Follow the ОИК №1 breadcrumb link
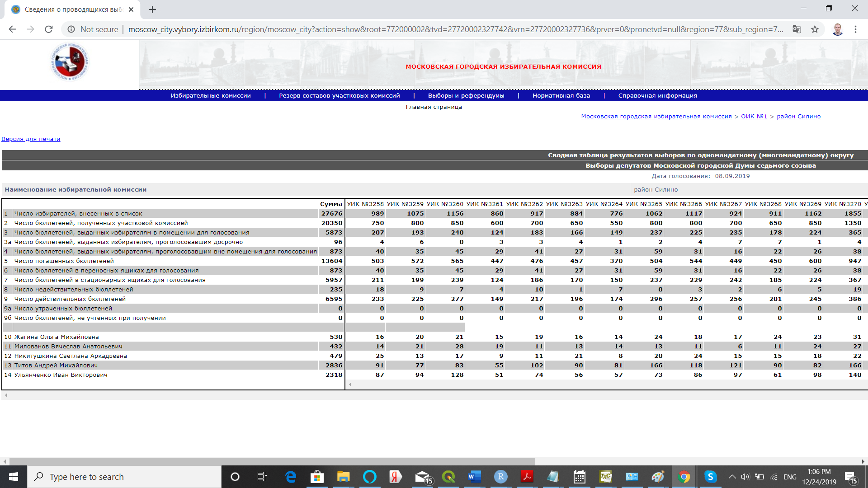Image resolution: width=868 pixels, height=488 pixels. [754, 117]
